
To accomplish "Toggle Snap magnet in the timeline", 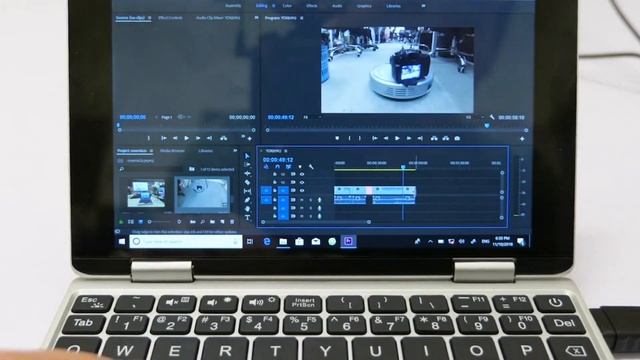I will click(278, 167).
